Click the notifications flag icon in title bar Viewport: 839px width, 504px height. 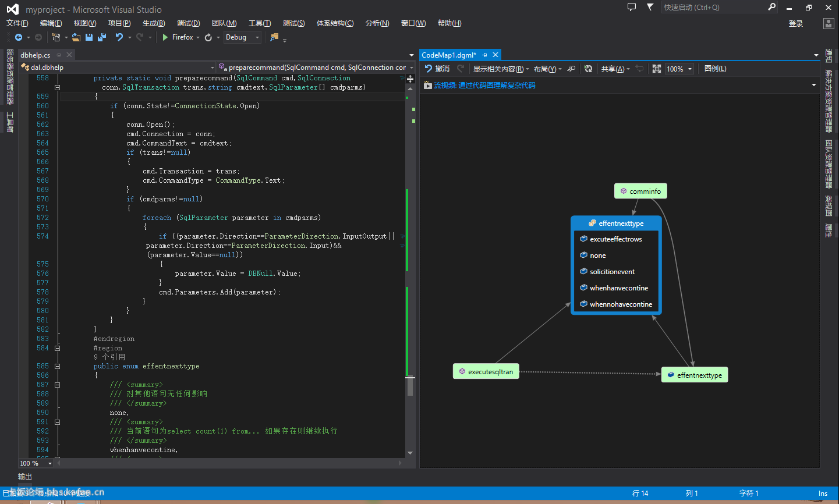pos(650,7)
